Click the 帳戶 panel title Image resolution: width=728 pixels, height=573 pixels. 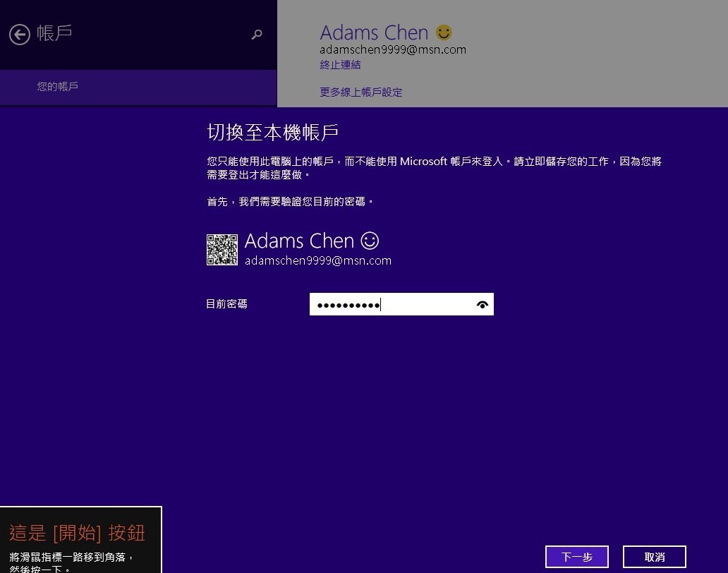tap(54, 33)
